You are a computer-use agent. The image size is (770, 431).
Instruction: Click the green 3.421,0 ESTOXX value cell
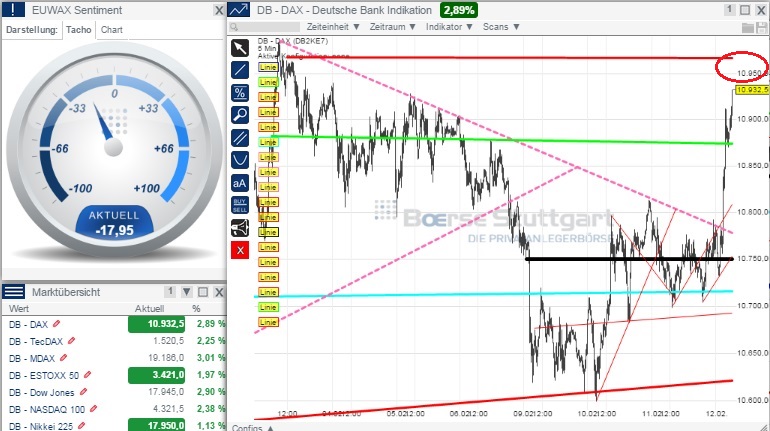click(157, 375)
